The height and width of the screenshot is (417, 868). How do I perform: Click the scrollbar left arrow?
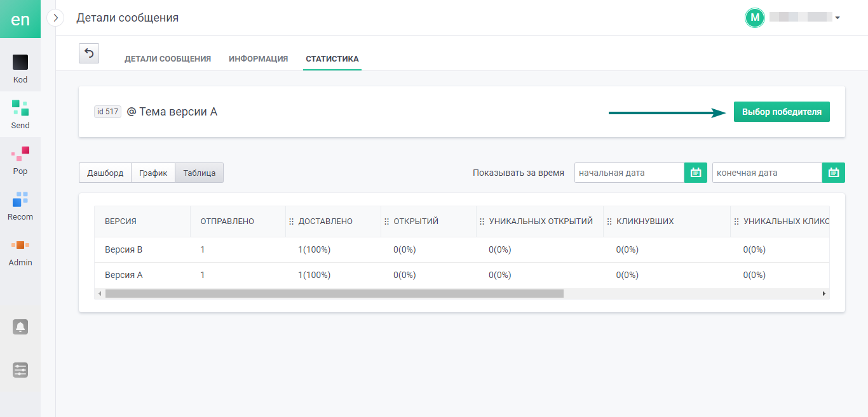click(98, 294)
